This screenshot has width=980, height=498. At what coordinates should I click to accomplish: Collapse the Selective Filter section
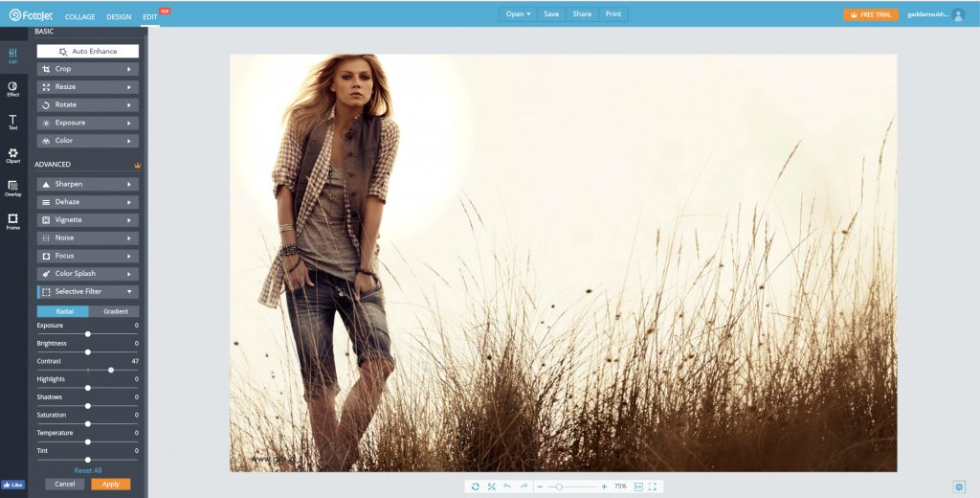87,291
